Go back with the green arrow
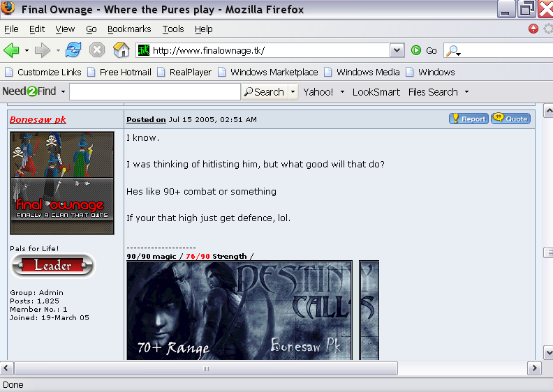The height and width of the screenshot is (392, 553). pos(11,50)
